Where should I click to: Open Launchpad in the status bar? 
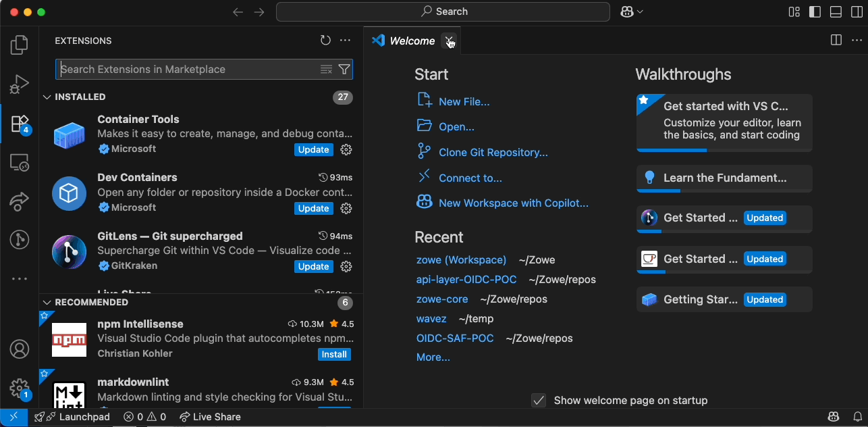[72, 417]
